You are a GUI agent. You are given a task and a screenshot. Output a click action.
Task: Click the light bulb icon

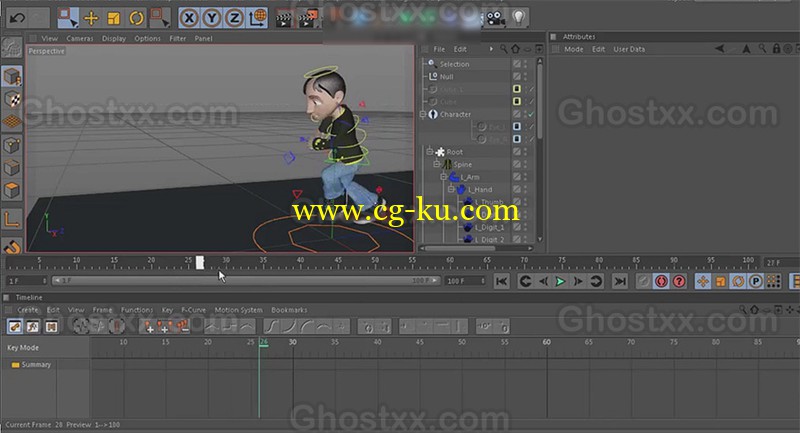coord(518,17)
